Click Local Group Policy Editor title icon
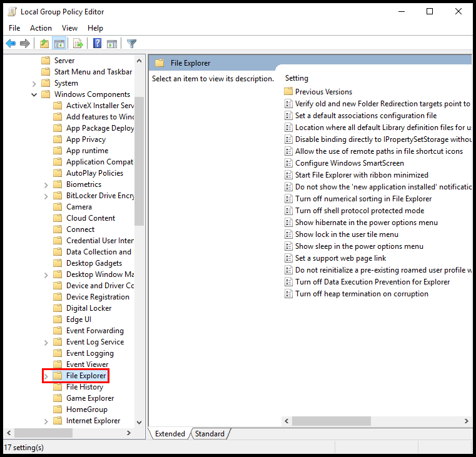This screenshot has width=476, height=457. click(x=13, y=11)
